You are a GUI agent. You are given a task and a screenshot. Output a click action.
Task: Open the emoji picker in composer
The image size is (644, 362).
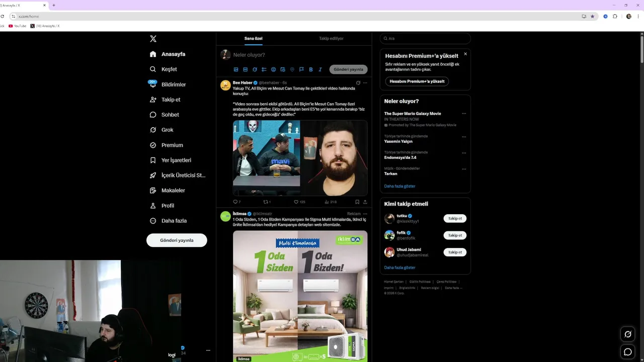point(273,69)
